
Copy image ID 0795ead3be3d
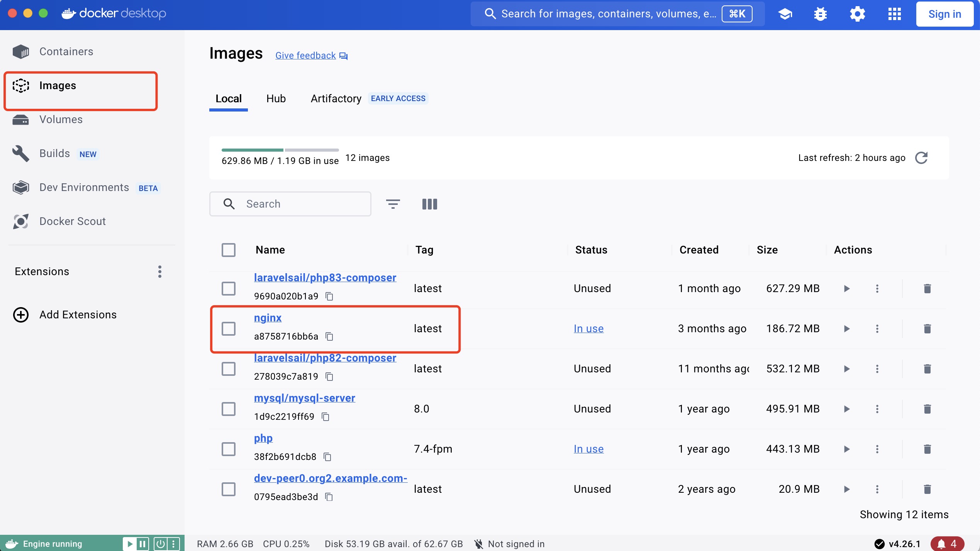329,497
